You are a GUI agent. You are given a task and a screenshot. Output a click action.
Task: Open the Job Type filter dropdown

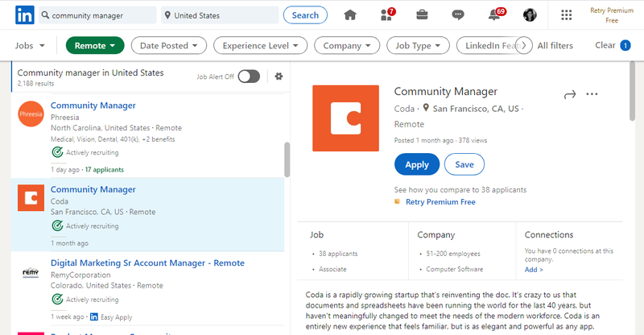tap(418, 46)
